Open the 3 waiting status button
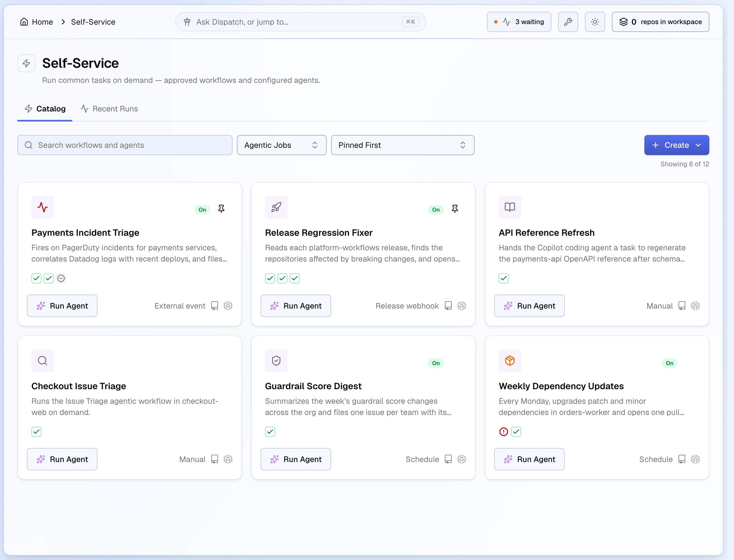Screen dimensions: 734x560 [x=519, y=22]
